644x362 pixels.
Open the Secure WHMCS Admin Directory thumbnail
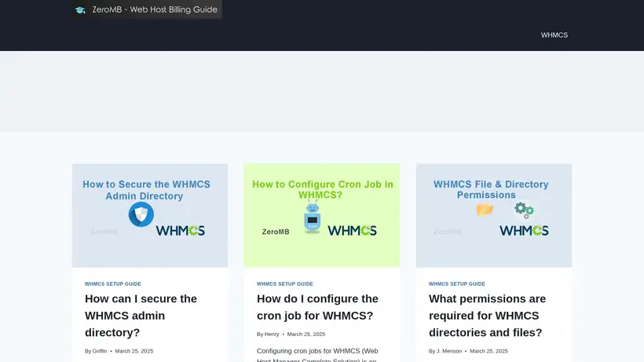150,215
